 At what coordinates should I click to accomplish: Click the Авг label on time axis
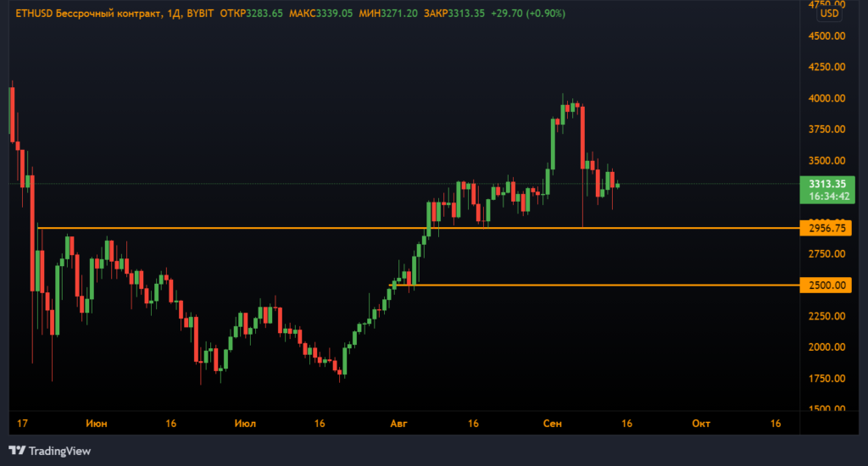[x=398, y=423]
